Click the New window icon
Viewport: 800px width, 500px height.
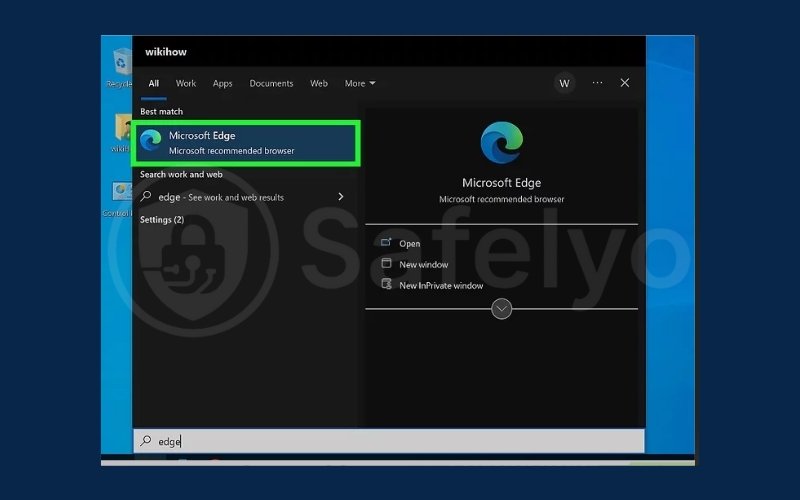pos(386,263)
